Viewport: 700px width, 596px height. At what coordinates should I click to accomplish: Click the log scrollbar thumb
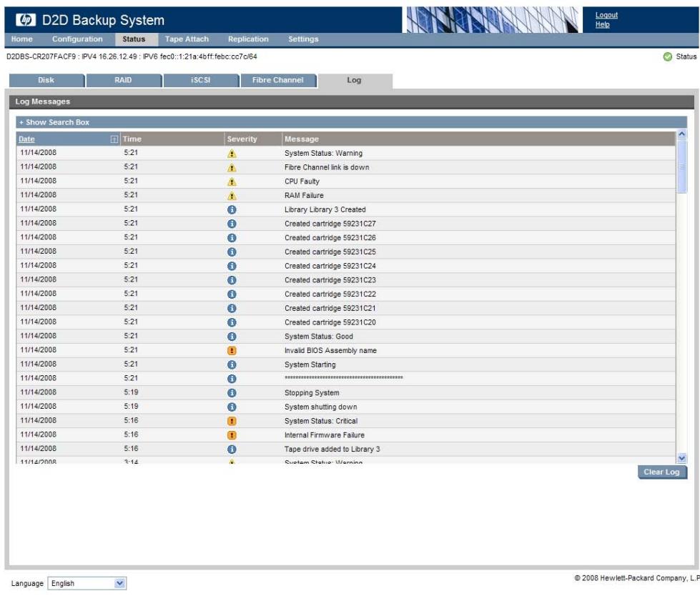click(681, 167)
